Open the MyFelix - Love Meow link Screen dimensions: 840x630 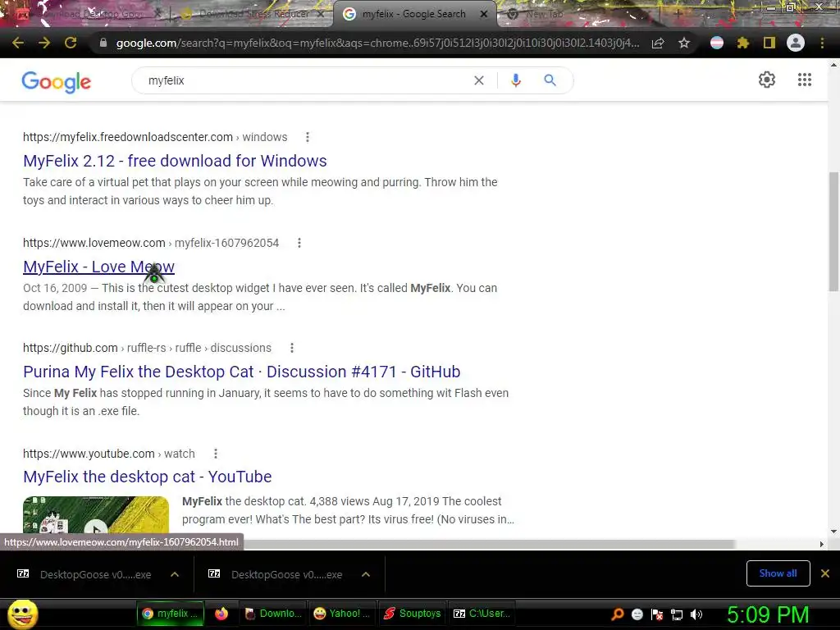[98, 267]
